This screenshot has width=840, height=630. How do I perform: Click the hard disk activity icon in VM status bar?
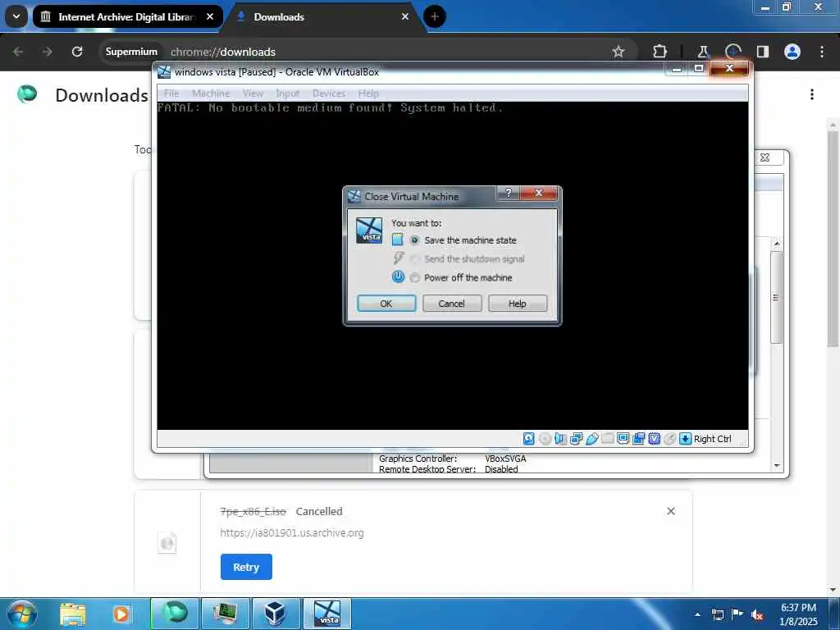pos(528,439)
